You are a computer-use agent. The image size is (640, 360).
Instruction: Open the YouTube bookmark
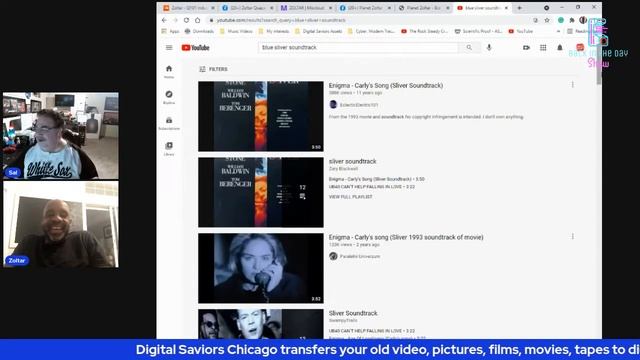pyautogui.click(x=520, y=31)
